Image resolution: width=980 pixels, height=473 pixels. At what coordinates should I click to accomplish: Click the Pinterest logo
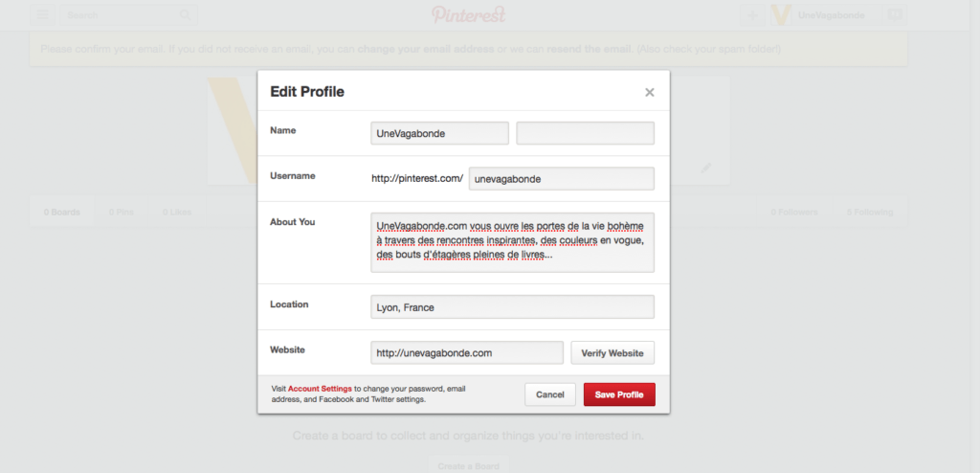point(468,15)
